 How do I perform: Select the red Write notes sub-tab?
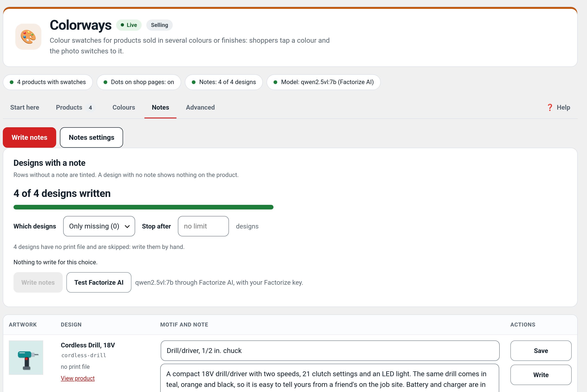pyautogui.click(x=29, y=137)
